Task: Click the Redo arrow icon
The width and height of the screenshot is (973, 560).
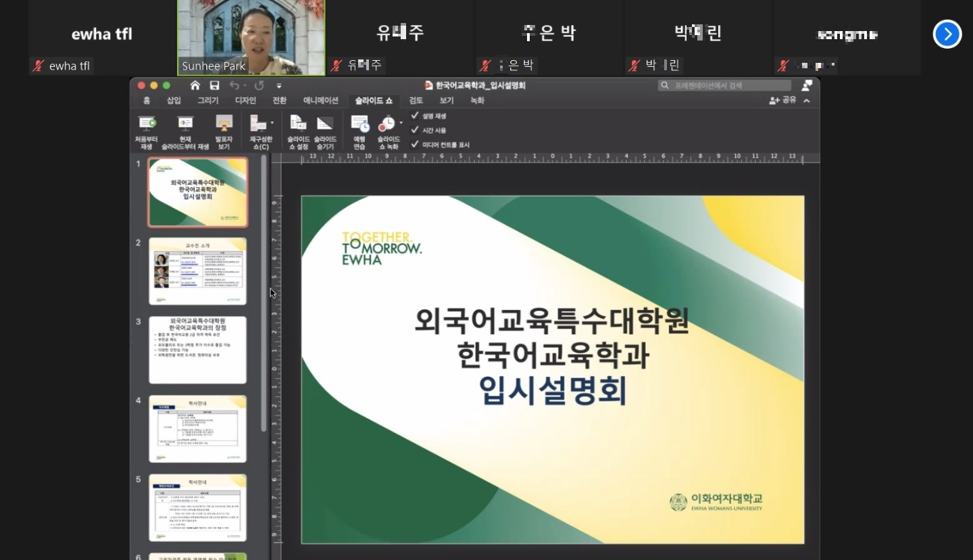Action: pyautogui.click(x=259, y=86)
